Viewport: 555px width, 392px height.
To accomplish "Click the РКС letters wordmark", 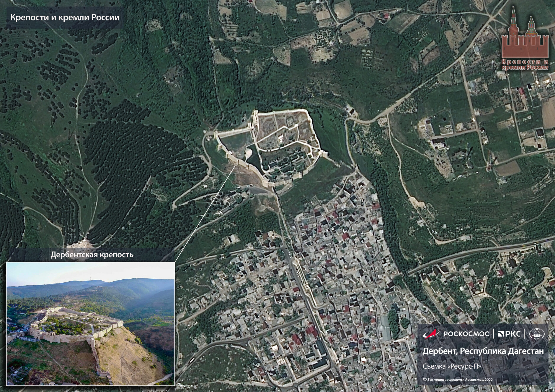I will pyautogui.click(x=513, y=334).
